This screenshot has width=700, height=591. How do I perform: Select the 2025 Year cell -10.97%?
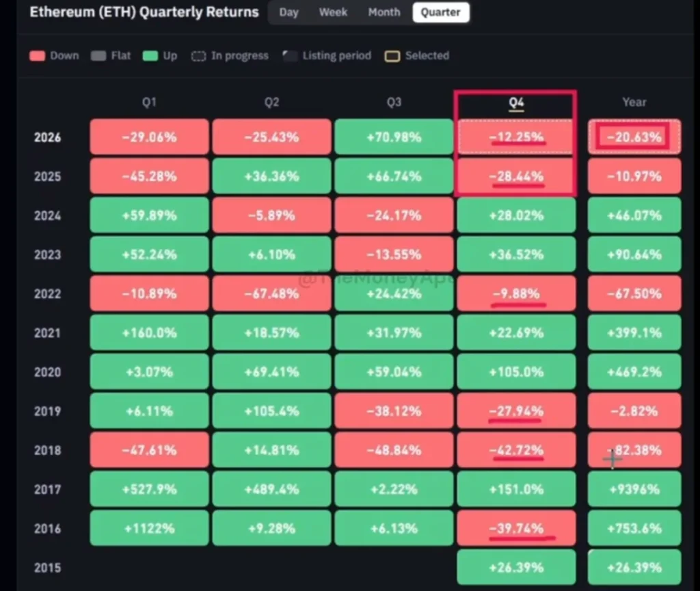pyautogui.click(x=634, y=176)
